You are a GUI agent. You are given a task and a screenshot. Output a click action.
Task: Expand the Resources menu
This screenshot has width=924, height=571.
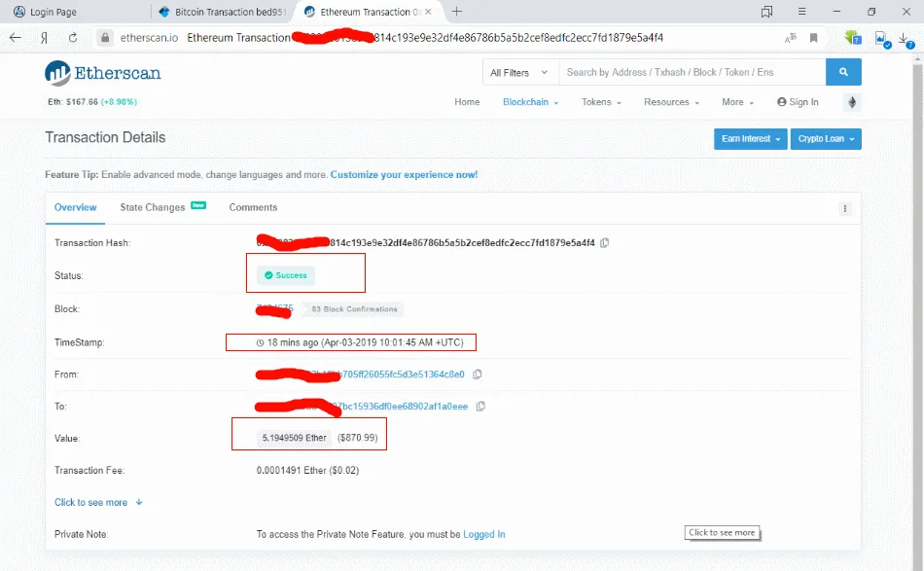pos(671,102)
